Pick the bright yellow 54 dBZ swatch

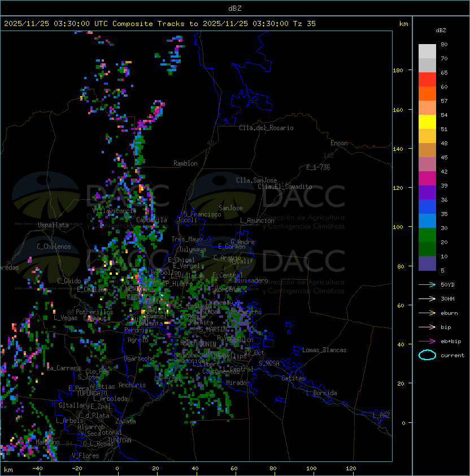coord(427,122)
